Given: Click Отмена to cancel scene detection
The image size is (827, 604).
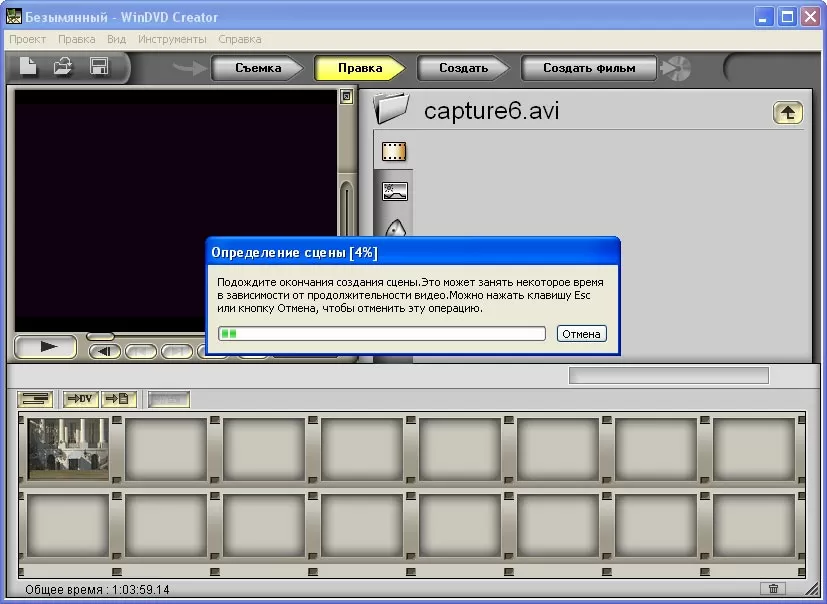Looking at the screenshot, I should (581, 334).
